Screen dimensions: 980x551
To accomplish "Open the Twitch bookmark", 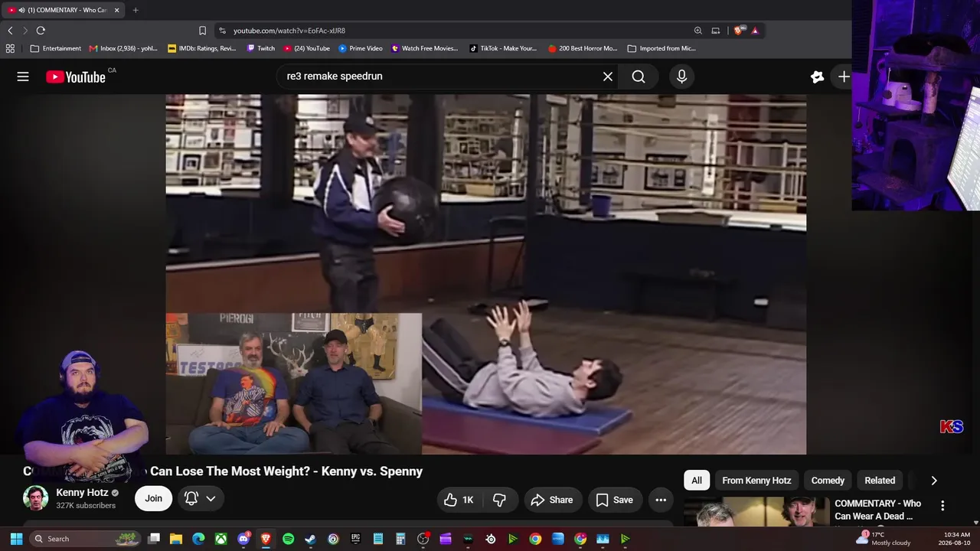I will coord(261,48).
